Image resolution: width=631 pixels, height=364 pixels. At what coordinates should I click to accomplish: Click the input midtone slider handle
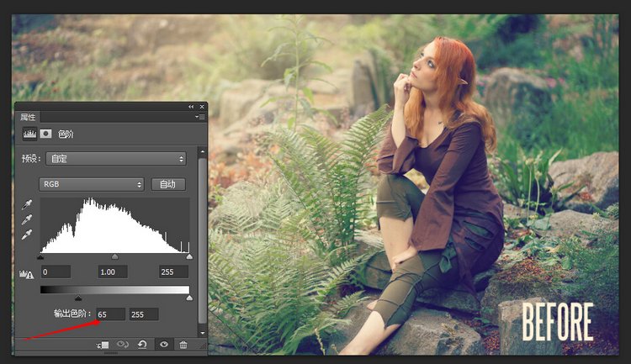(x=114, y=256)
